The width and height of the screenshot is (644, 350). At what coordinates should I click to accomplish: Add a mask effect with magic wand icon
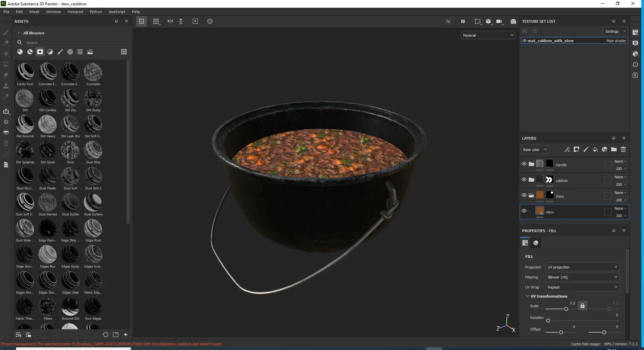click(567, 150)
